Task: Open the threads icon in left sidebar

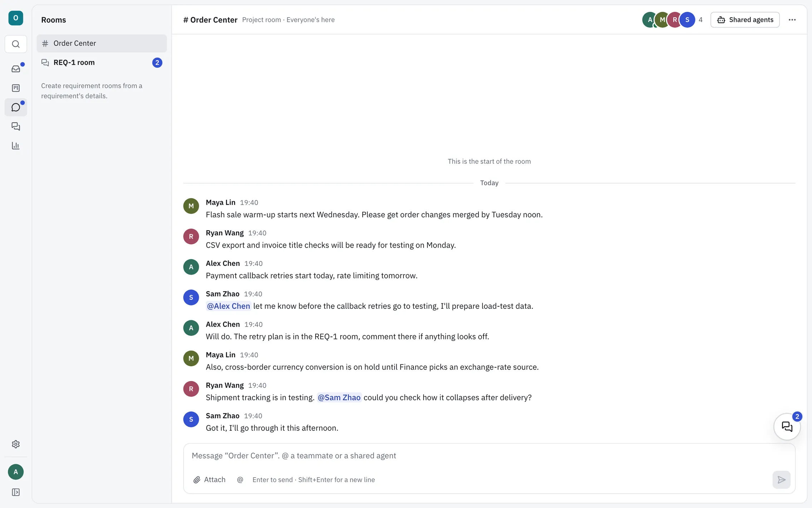Action: pyautogui.click(x=16, y=126)
